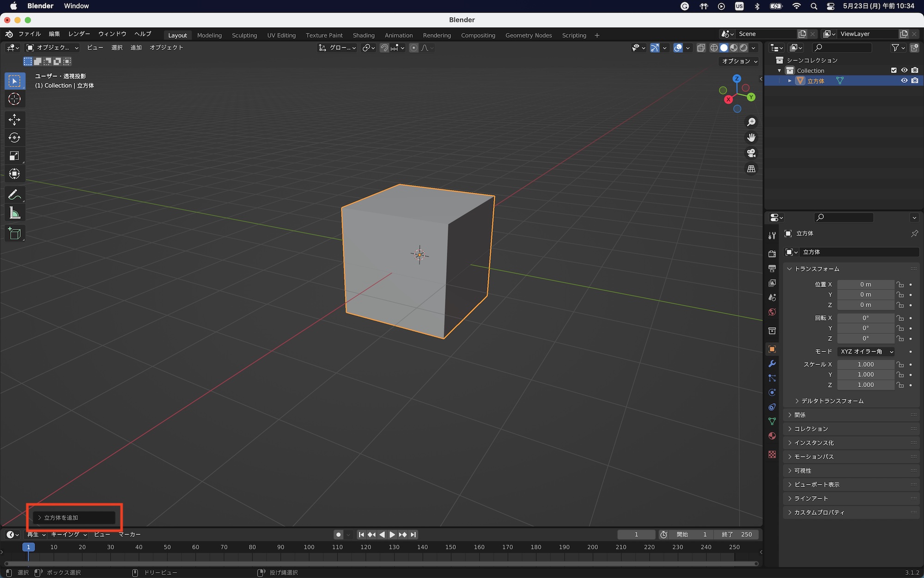Hide 立方体 with its eye icon
Viewport: 924px width, 578px height.
[904, 80]
